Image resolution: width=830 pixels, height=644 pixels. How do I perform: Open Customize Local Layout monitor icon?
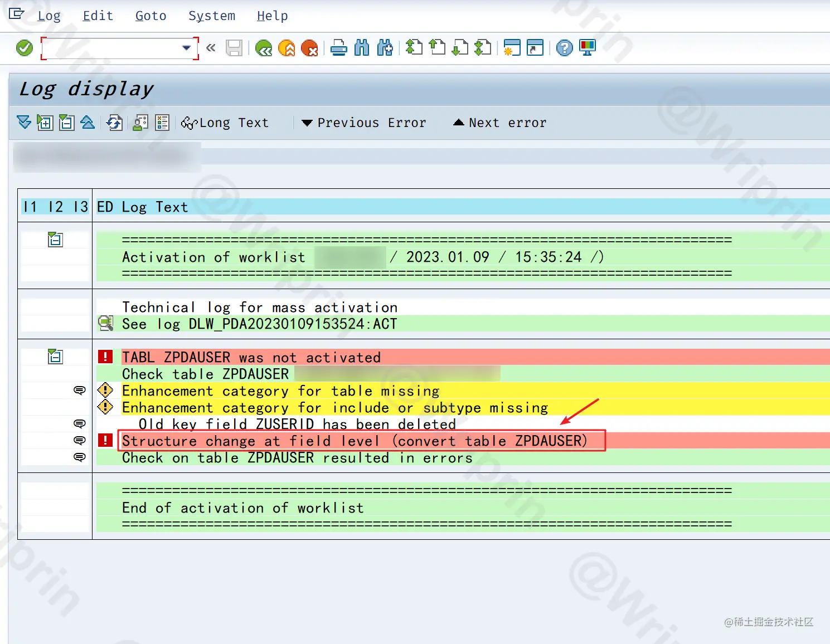click(x=588, y=48)
